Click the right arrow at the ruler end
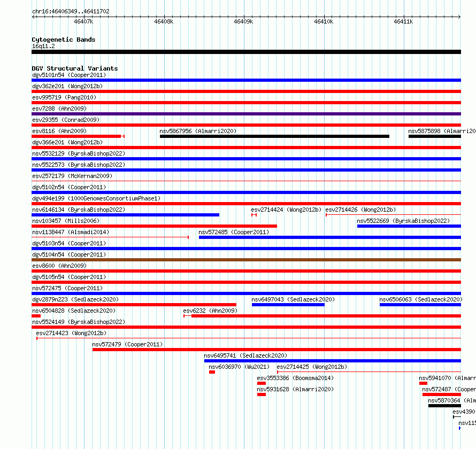The image size is (476, 449). click(459, 17)
